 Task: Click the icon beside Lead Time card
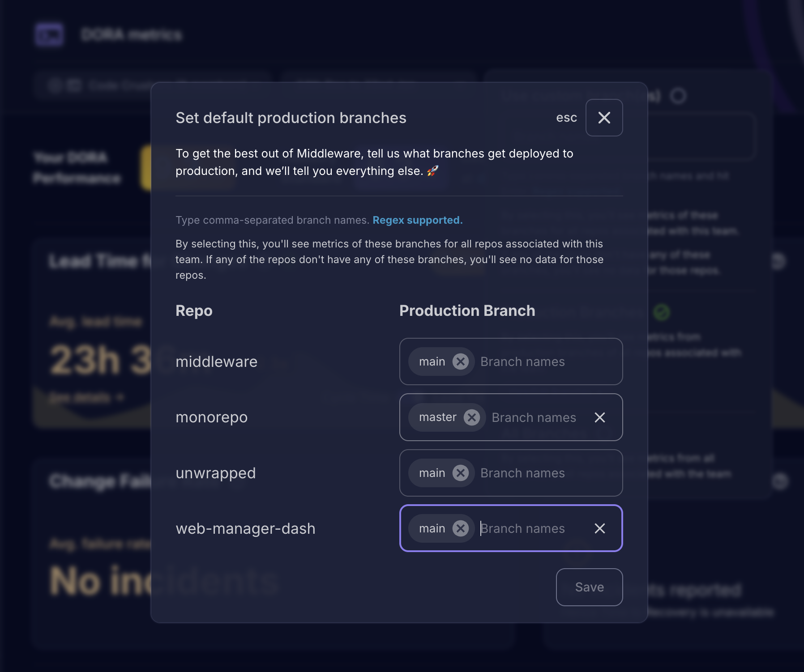pyautogui.click(x=778, y=261)
